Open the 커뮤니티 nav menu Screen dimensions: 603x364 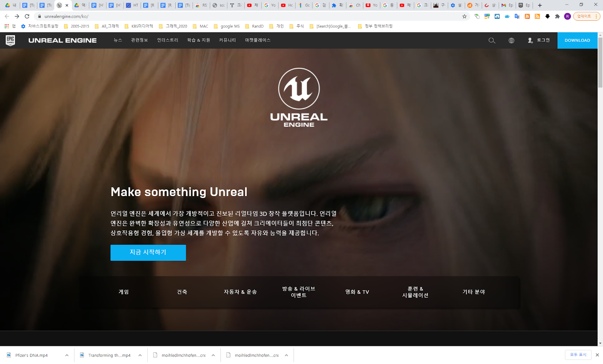pos(228,40)
